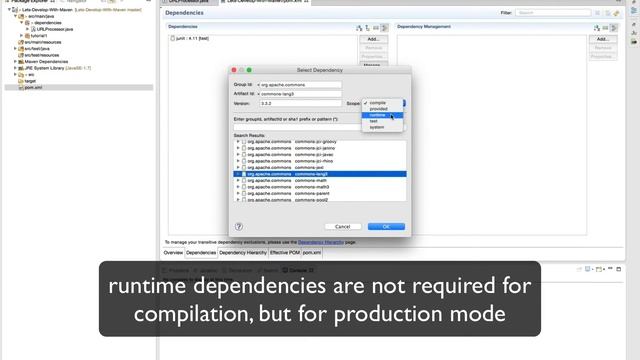Click the commons-jexl jar icon
Viewport: 640px width, 360px height.
pos(244,168)
